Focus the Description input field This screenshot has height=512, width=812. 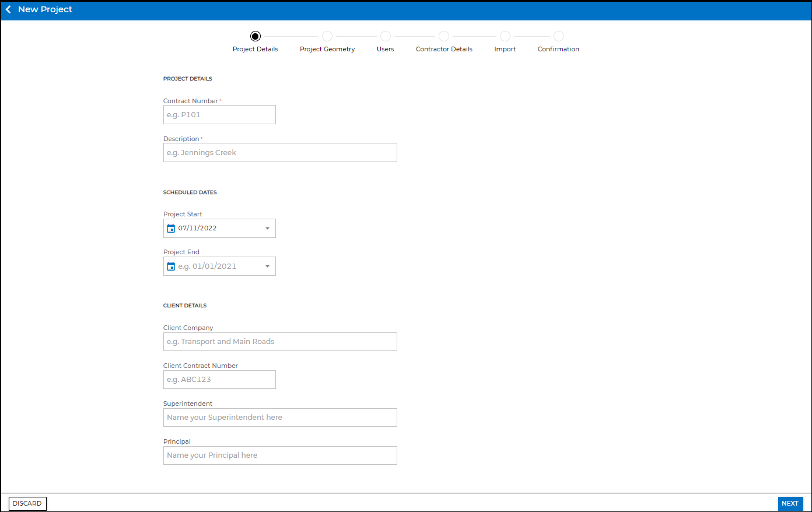coord(280,153)
